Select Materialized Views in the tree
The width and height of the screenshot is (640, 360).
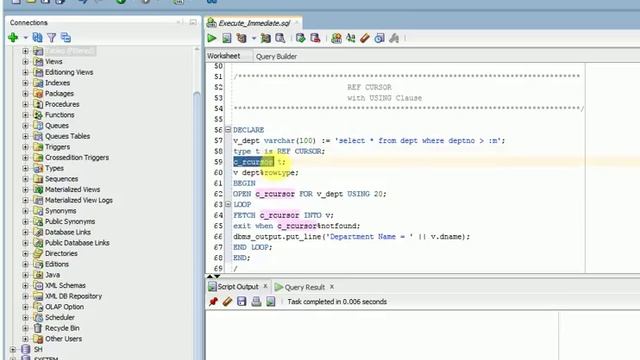click(x=72, y=189)
